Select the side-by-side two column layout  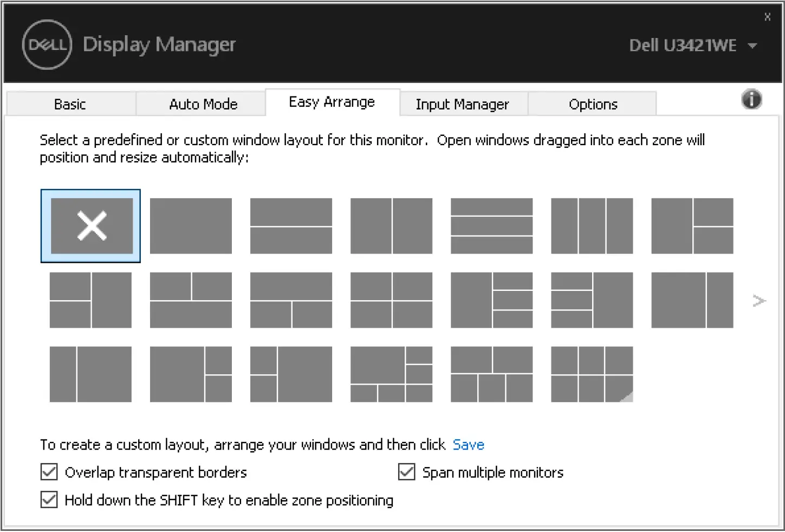[x=391, y=226]
